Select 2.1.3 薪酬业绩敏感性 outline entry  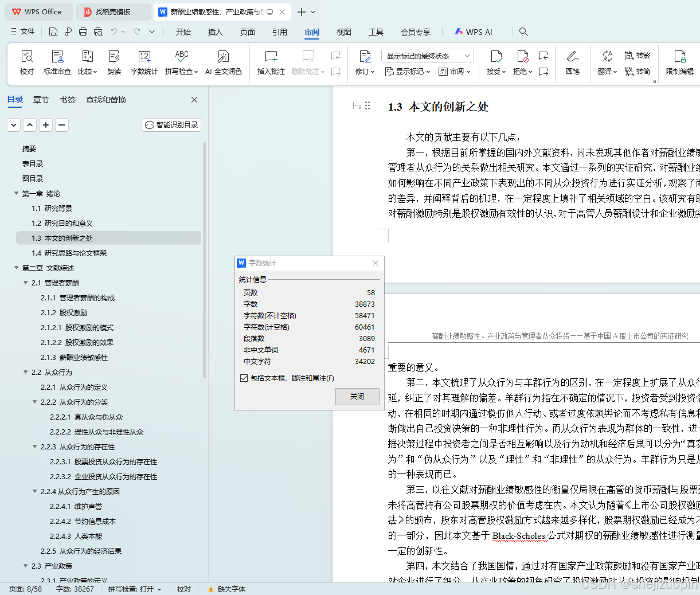74,358
